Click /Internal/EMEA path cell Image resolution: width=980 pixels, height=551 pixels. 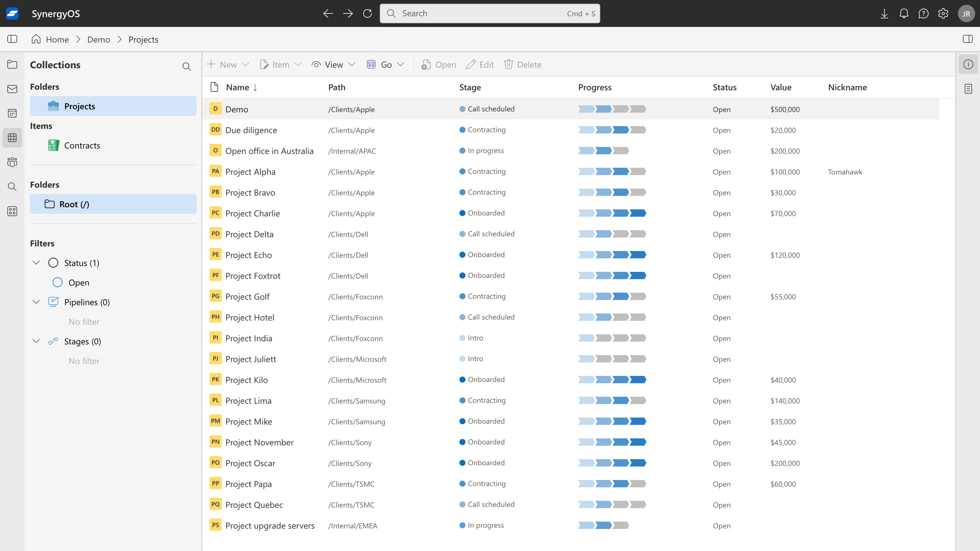[353, 526]
